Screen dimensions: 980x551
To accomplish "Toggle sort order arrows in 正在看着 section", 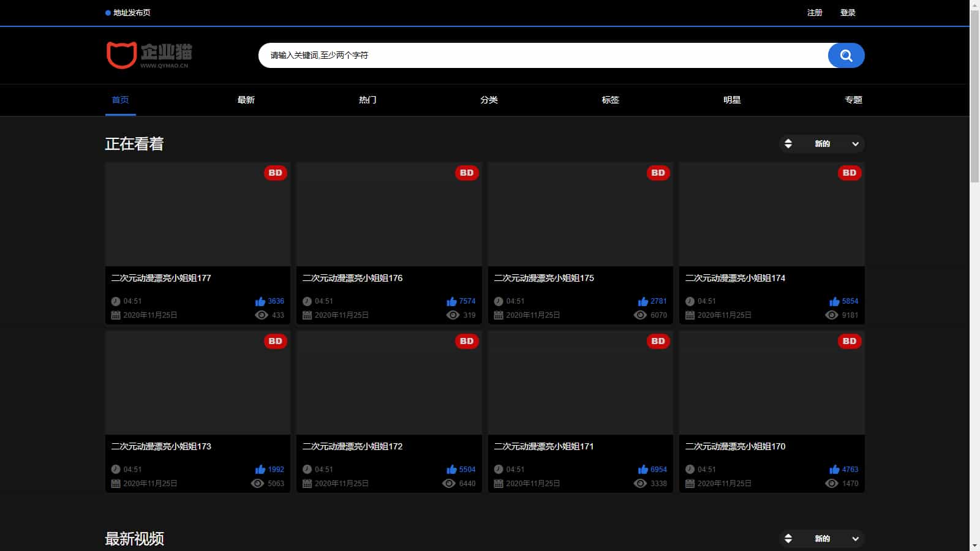I will [x=788, y=144].
